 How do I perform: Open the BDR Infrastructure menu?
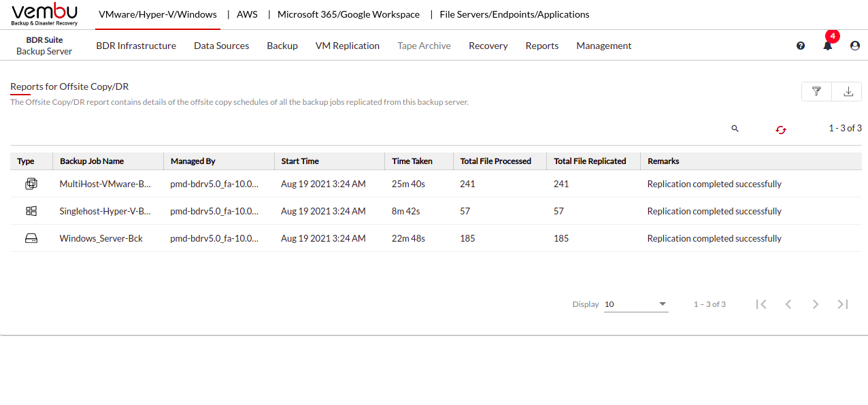[136, 46]
